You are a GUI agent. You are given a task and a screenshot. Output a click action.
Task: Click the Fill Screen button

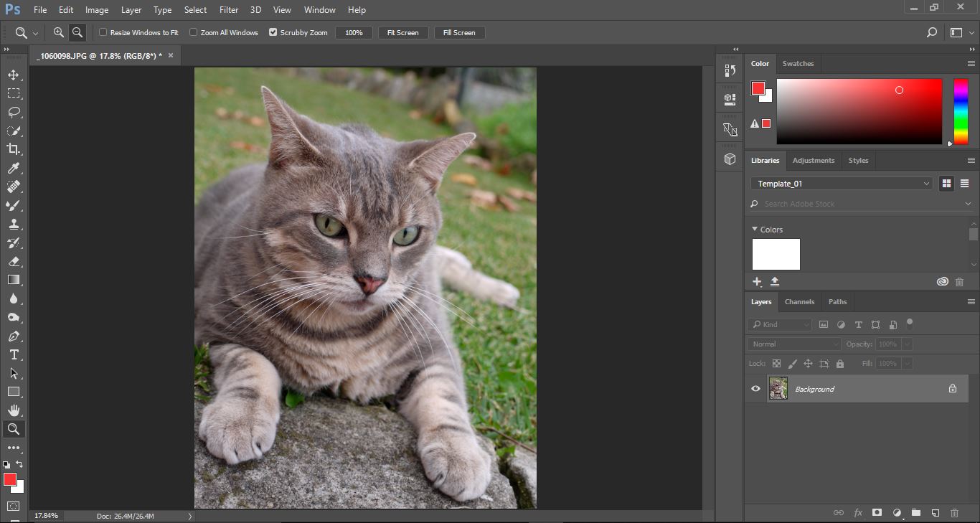tap(459, 33)
